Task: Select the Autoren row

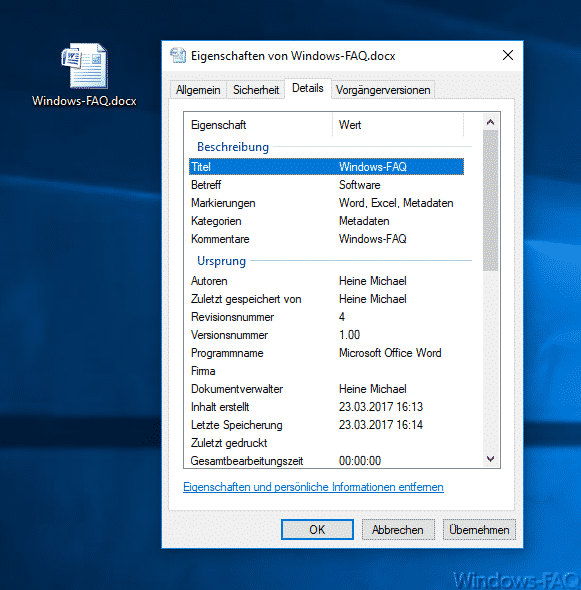Action: pyautogui.click(x=326, y=281)
